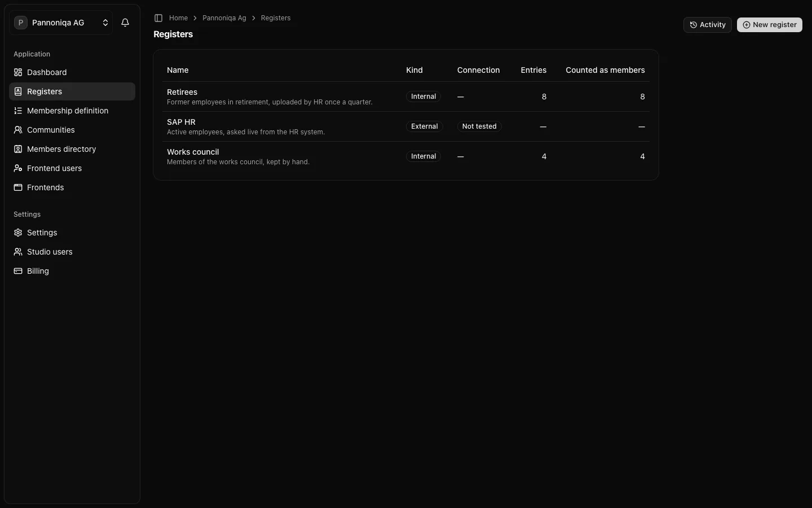Click the Dashboard grid icon

(x=18, y=72)
